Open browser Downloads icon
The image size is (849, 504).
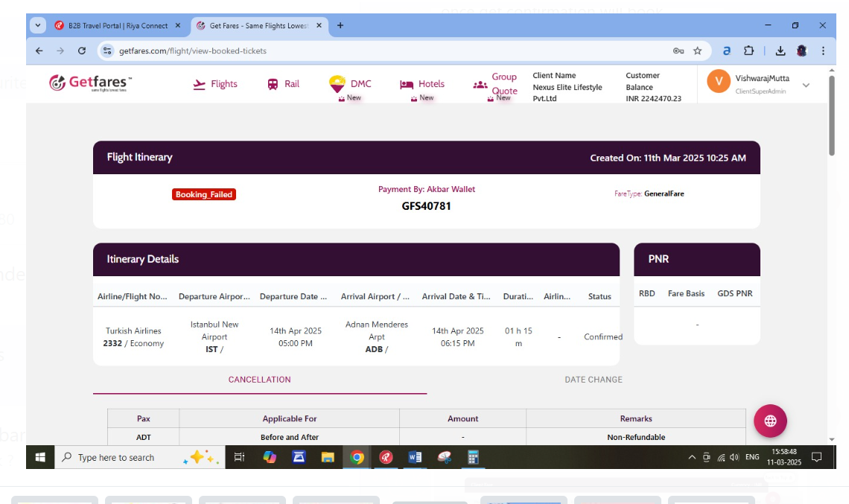click(x=780, y=51)
